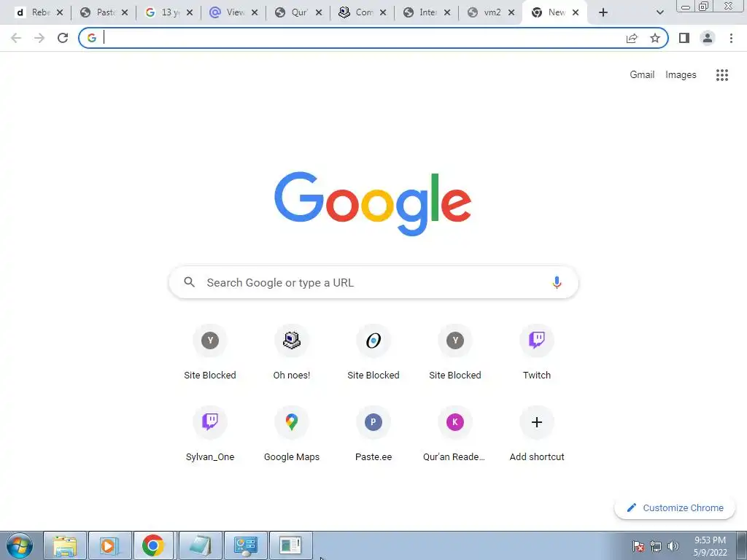
Task: Open File Explorer from the taskbar
Action: (x=65, y=545)
